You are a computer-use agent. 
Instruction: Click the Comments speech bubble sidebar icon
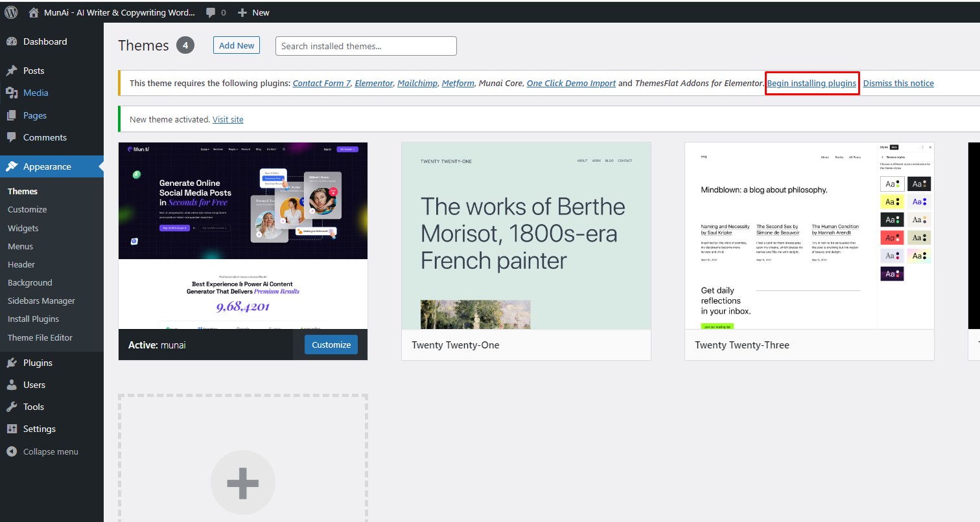tap(12, 137)
